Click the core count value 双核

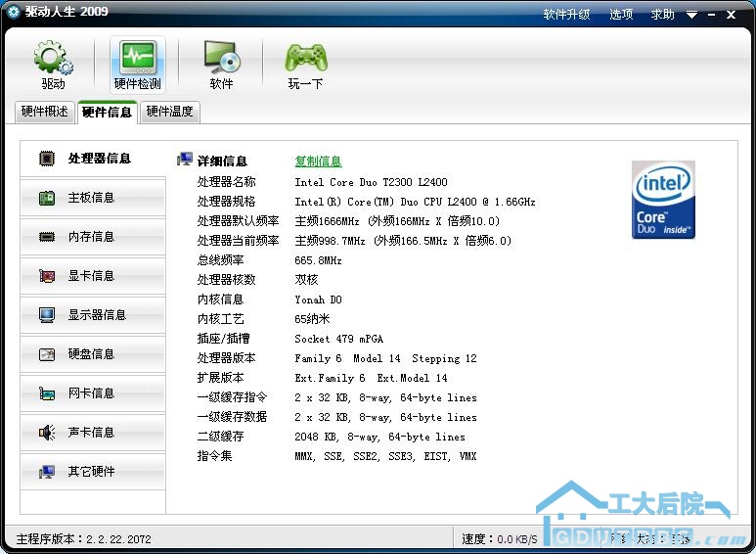[306, 280]
